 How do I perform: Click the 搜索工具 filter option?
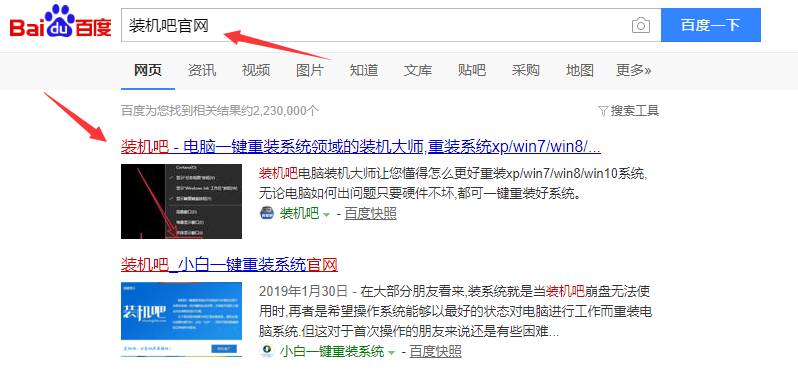629,110
